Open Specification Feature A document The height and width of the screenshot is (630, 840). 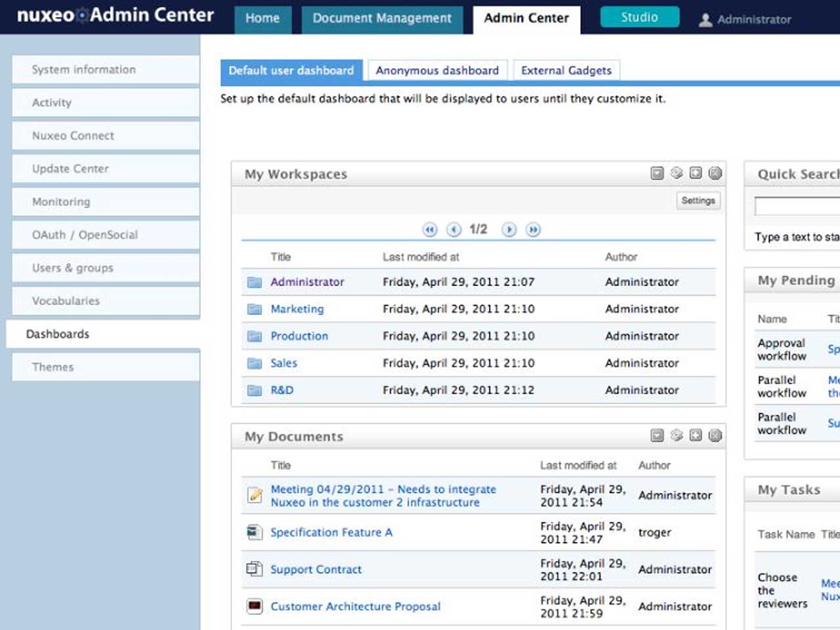point(331,532)
